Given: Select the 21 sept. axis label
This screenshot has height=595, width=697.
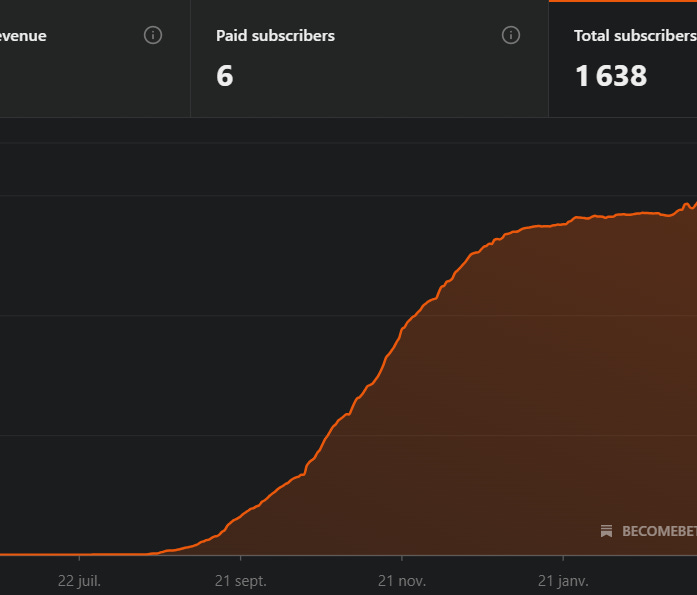Looking at the screenshot, I should coord(240,581).
